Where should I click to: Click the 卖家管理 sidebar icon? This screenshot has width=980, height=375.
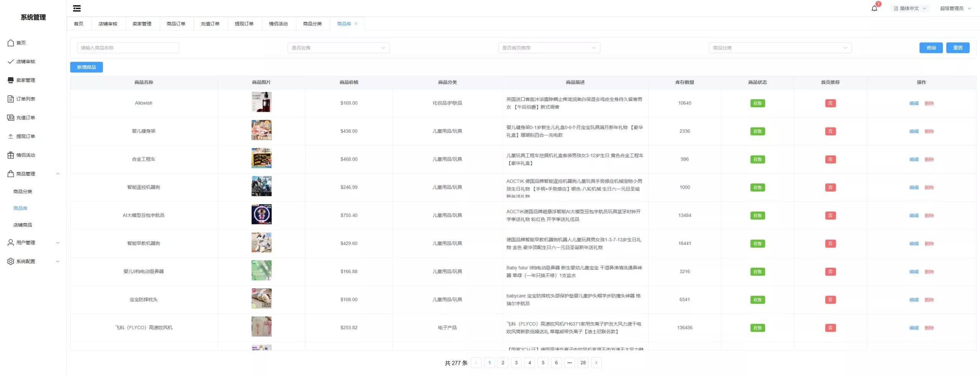11,80
